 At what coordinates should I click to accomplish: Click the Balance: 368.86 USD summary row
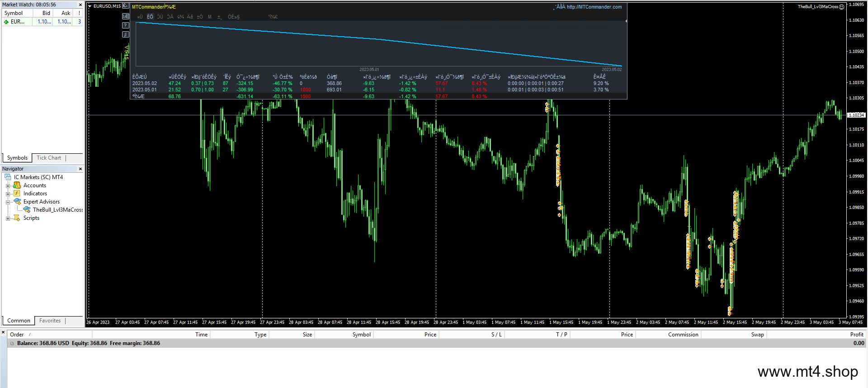pyautogui.click(x=436, y=343)
